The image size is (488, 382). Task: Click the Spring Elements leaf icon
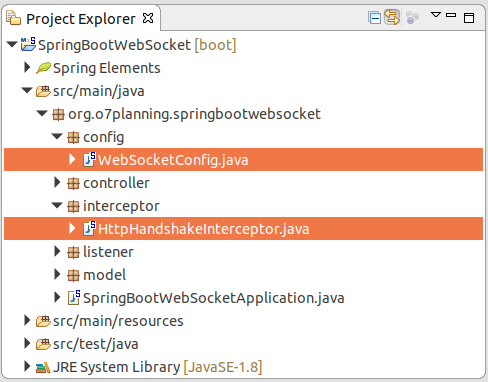(43, 68)
